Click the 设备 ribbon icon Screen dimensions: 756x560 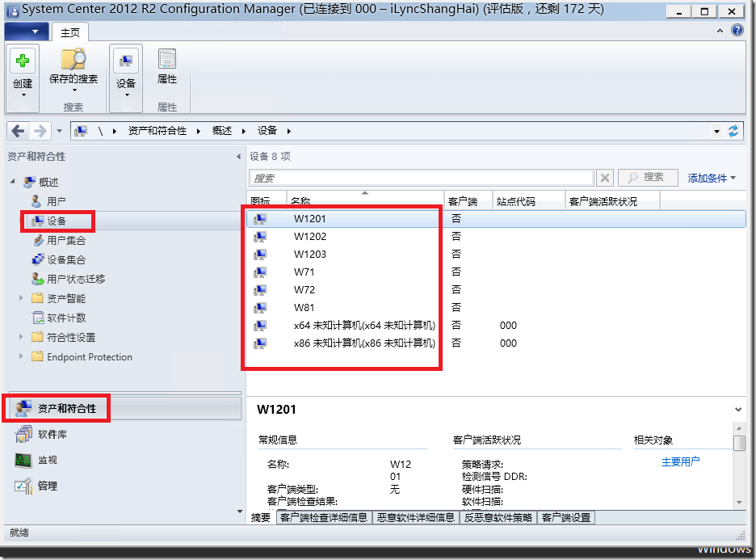[126, 61]
